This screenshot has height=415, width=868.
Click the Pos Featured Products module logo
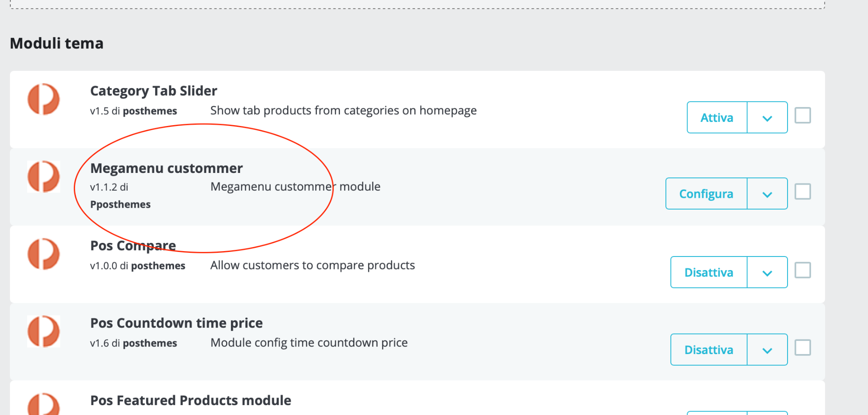pos(43,404)
